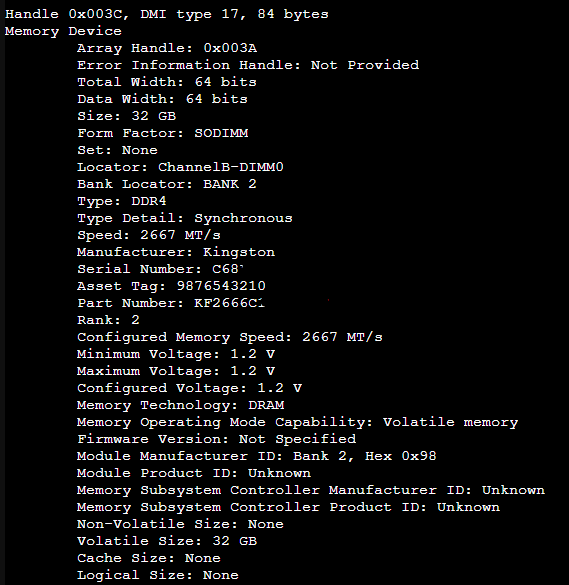Click the Module Manufacturer ID line

pos(257,456)
